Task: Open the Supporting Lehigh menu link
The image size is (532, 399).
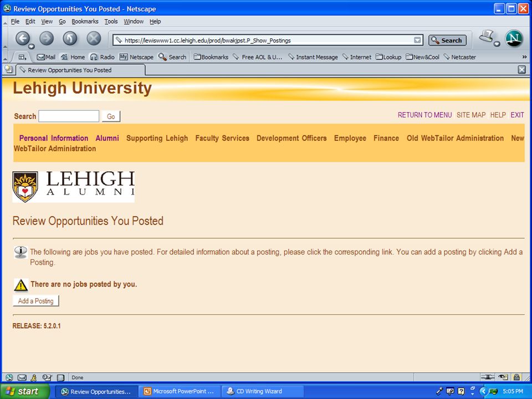Action: click(x=157, y=138)
